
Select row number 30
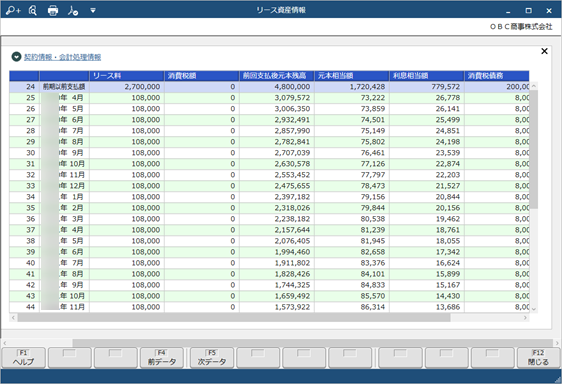24,153
